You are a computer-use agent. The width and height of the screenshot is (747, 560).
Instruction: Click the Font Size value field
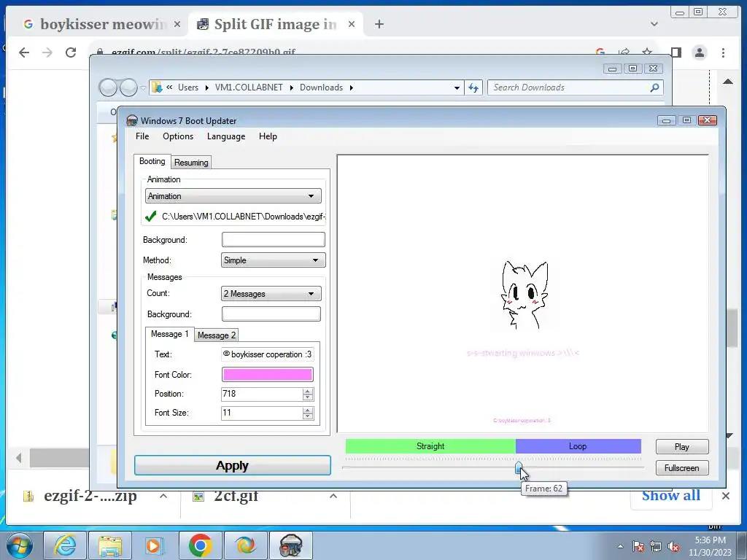coord(262,413)
